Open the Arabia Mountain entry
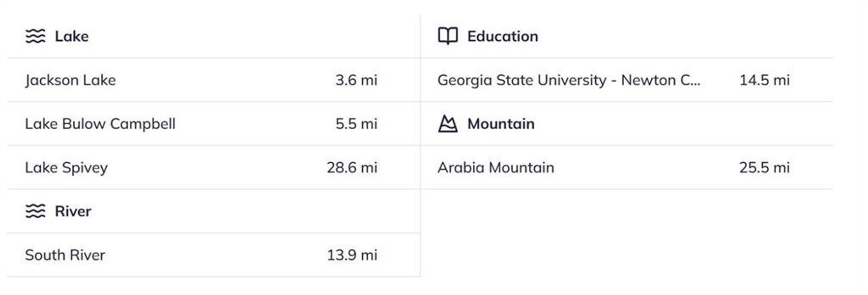Screen dimensions: 868x295 (x=495, y=168)
